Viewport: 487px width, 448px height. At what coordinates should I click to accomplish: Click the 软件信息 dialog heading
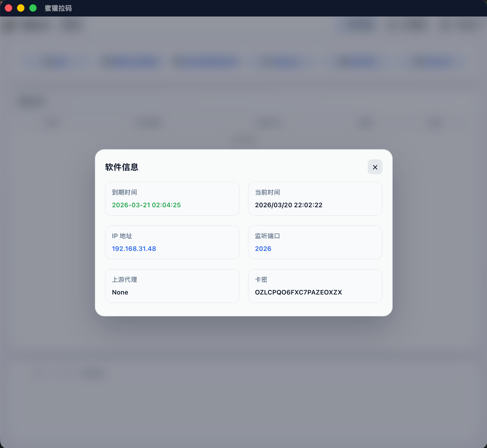(121, 167)
